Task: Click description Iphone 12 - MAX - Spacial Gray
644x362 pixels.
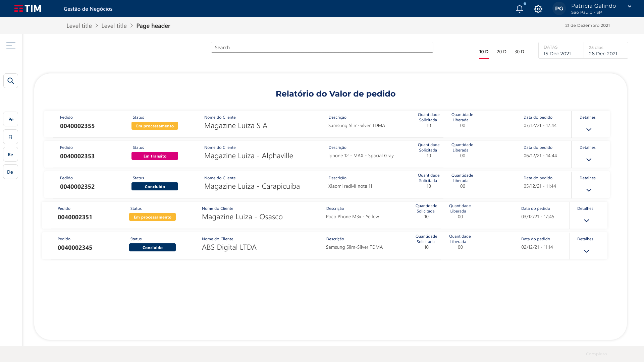Action: 361,156
